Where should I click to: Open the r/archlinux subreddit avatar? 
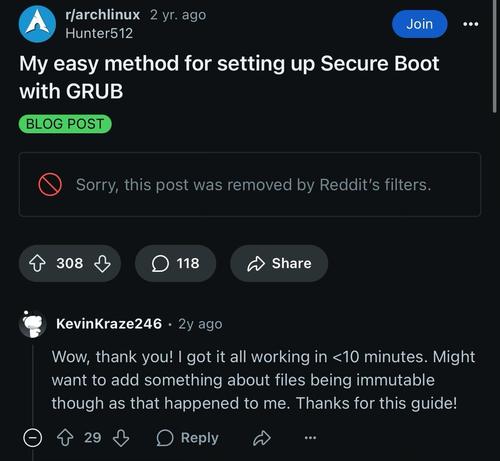point(37,24)
